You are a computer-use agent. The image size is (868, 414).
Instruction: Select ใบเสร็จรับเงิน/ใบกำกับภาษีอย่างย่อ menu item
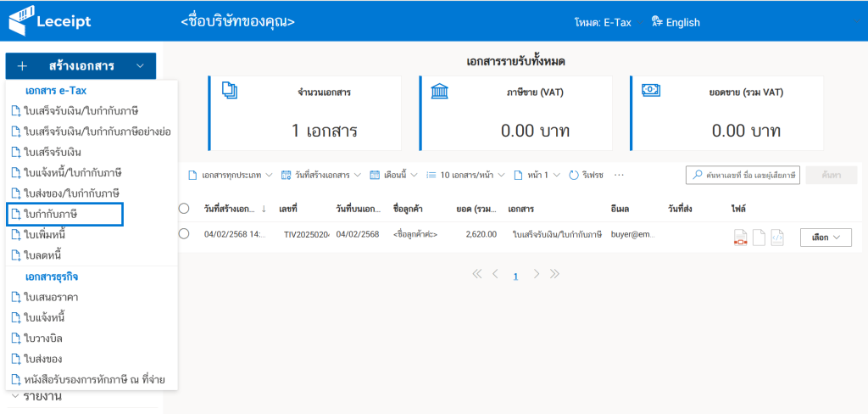pos(92,131)
